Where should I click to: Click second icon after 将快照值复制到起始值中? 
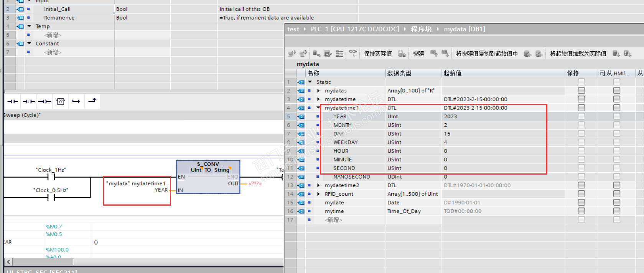click(x=539, y=54)
